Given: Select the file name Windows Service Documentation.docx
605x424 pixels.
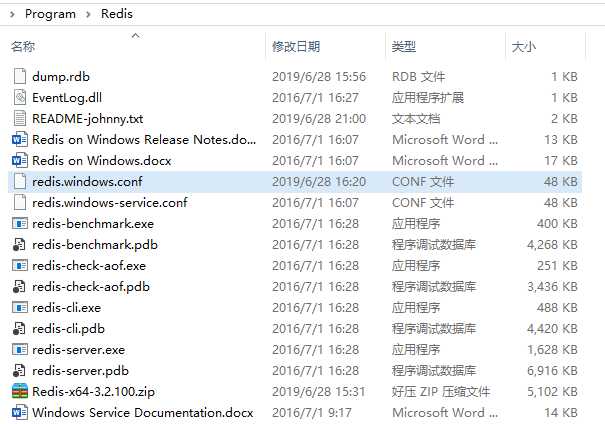Looking at the screenshot, I should coord(143,412).
